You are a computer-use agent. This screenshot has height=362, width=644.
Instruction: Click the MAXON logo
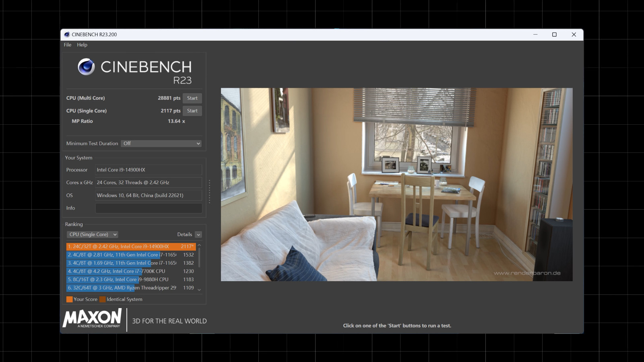point(93,319)
